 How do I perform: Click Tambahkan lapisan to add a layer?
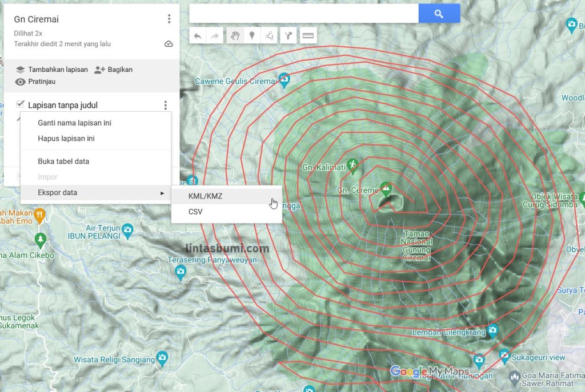58,70
